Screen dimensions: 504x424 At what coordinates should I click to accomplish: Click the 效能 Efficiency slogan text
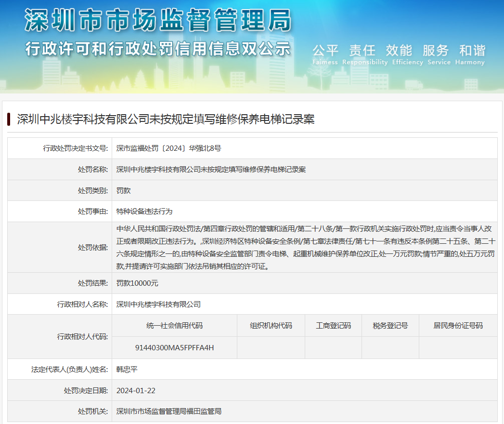(x=408, y=55)
